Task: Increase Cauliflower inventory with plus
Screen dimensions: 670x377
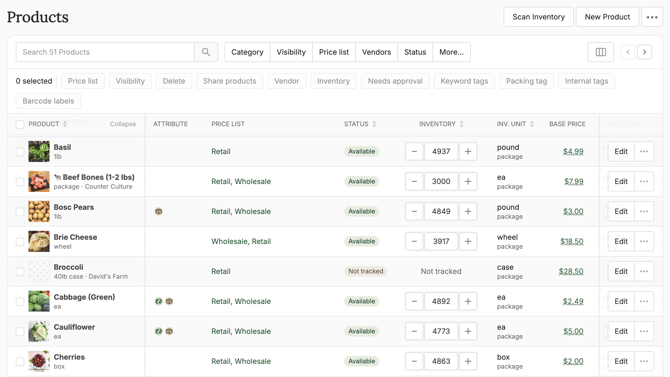Action: tap(468, 331)
